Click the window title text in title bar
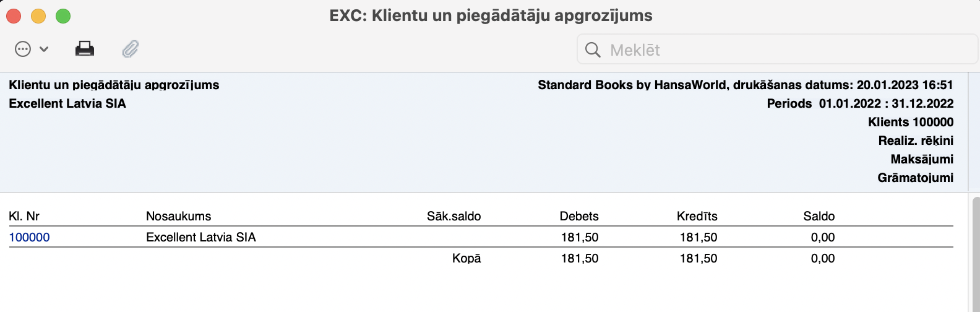This screenshot has width=980, height=312. [491, 16]
